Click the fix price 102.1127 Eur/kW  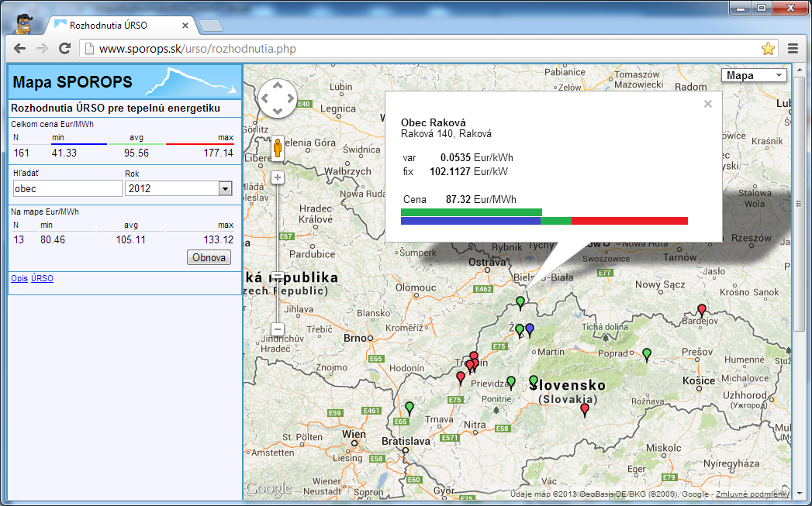(x=468, y=171)
